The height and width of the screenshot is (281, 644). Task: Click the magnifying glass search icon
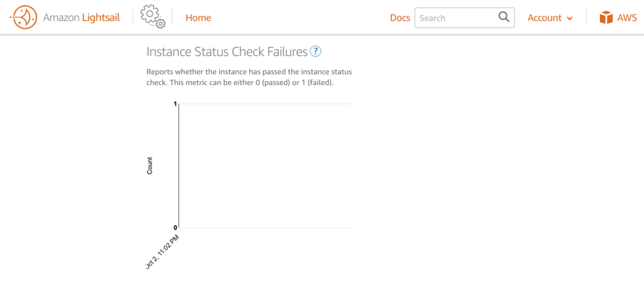point(504,17)
